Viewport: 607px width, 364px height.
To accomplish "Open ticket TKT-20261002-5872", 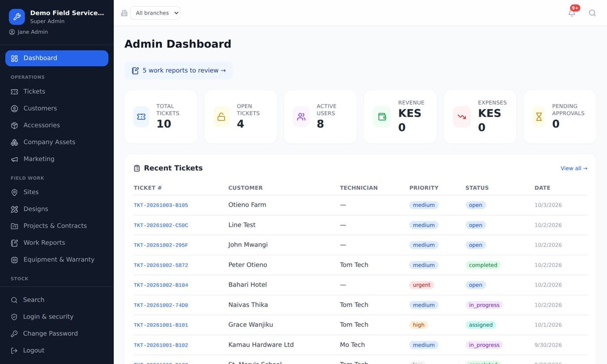I will [161, 265].
